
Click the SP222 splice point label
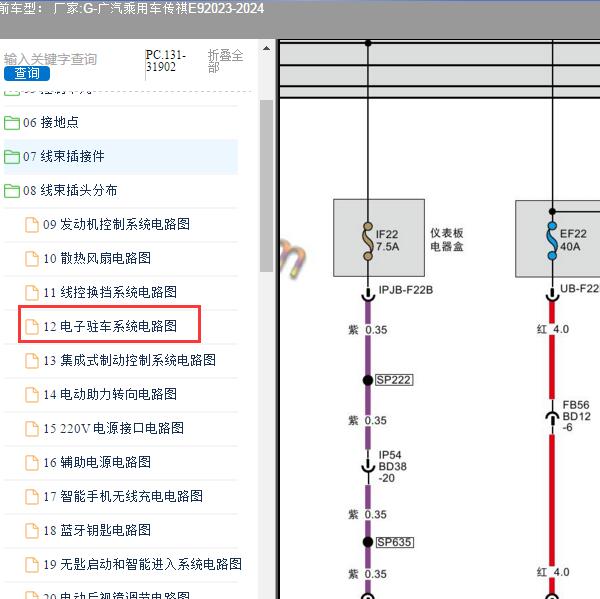tap(394, 380)
